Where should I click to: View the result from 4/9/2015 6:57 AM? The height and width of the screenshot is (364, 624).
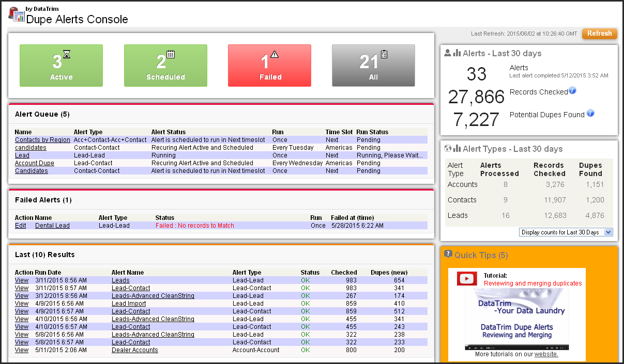click(22, 311)
